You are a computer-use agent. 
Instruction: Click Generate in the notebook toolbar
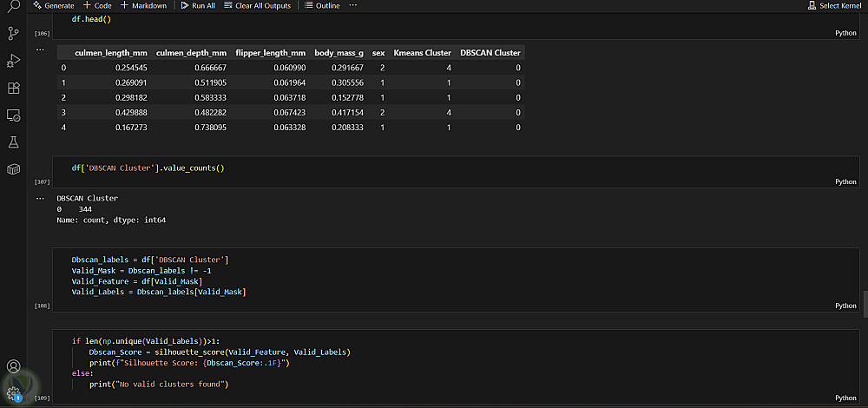pyautogui.click(x=53, y=5)
